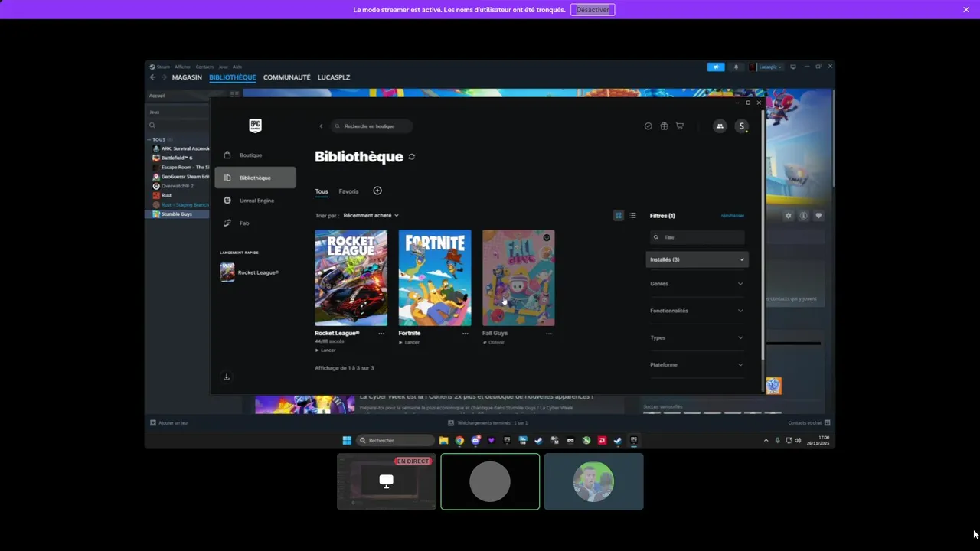Focus the Recherche en boutique search field
This screenshot has width=980, height=551.
click(372, 126)
